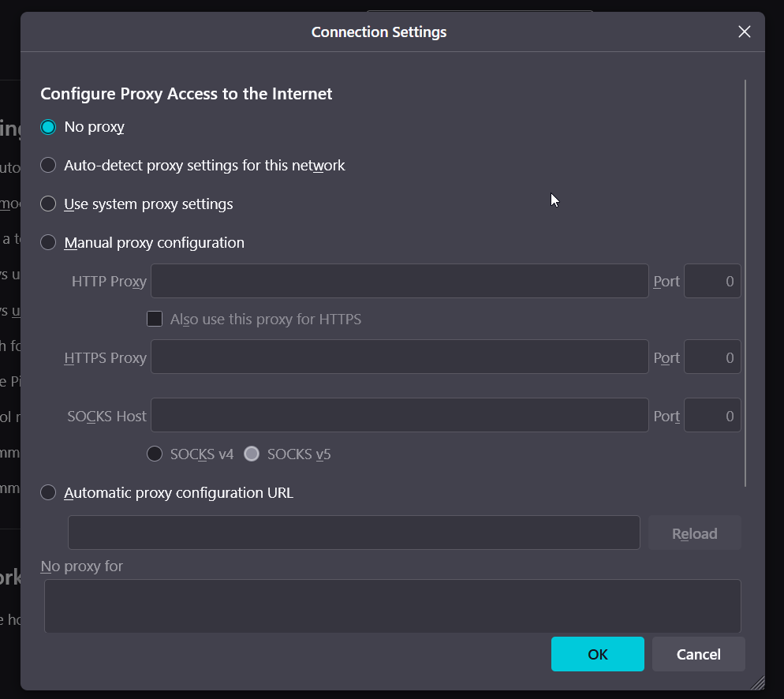Click the HTTP Proxy text field
This screenshot has width=784, height=699.
coord(399,282)
